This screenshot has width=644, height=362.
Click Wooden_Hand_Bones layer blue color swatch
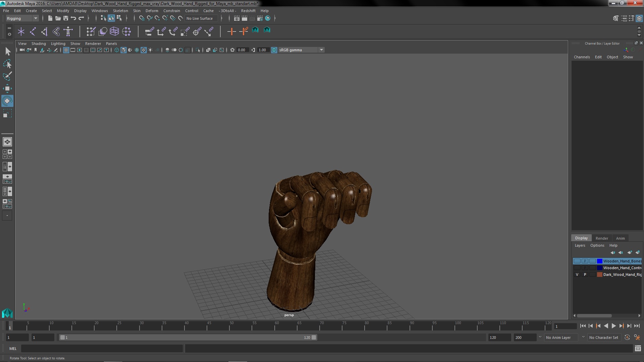(599, 261)
